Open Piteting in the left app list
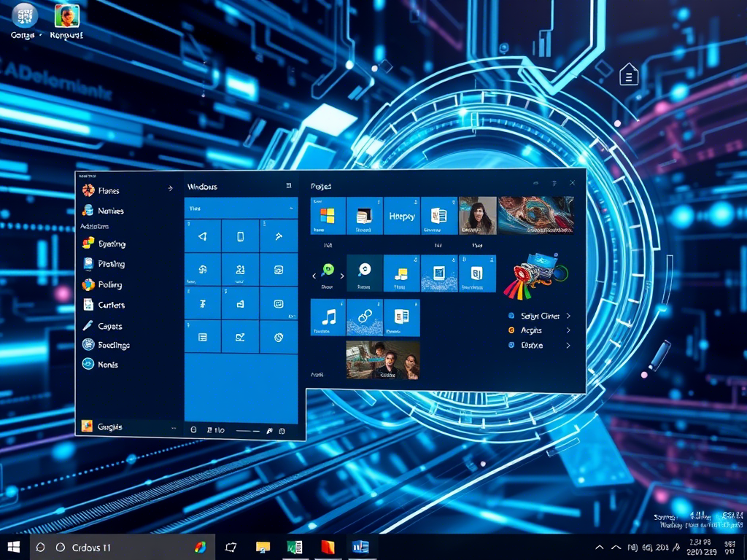This screenshot has width=747, height=560. click(111, 264)
